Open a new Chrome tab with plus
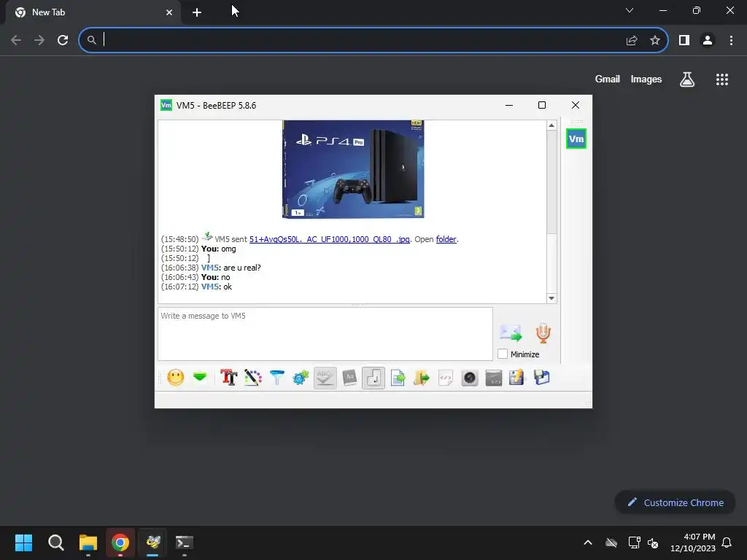 point(197,12)
